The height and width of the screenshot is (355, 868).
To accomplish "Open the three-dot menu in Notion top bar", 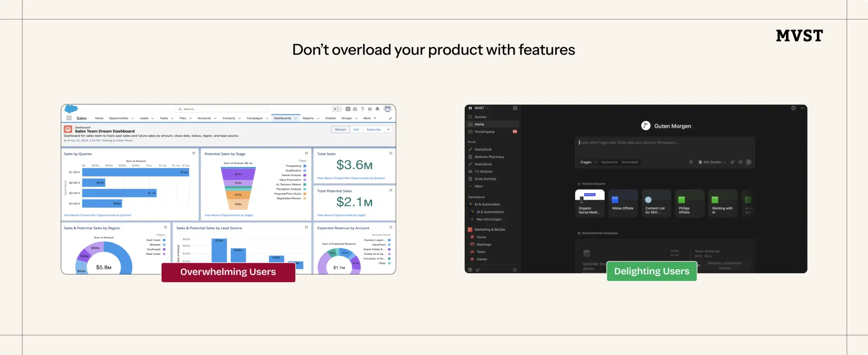I will tap(803, 108).
